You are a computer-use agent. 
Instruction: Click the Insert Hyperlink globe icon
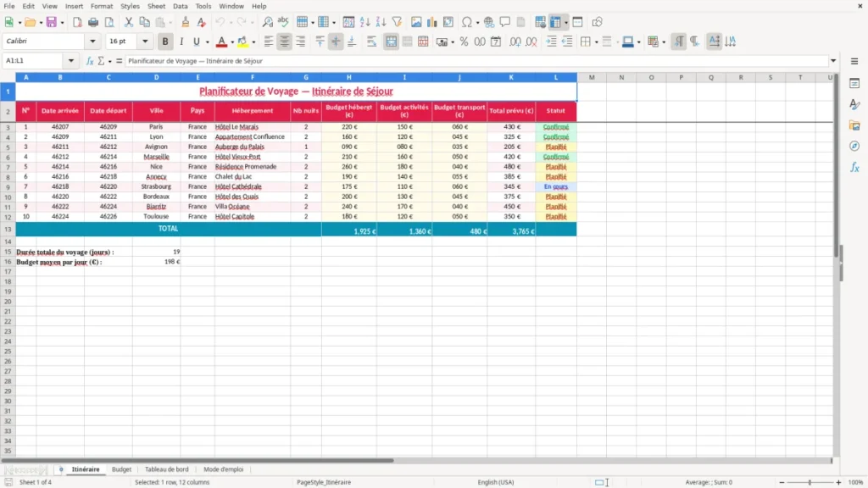pos(489,22)
